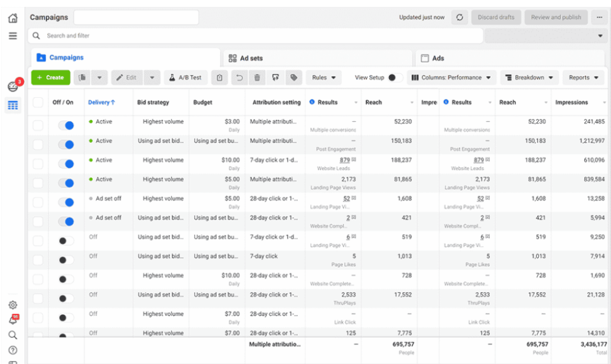Screen dimensions: 611x364
Task: Click the Edit button
Action: pyautogui.click(x=127, y=78)
